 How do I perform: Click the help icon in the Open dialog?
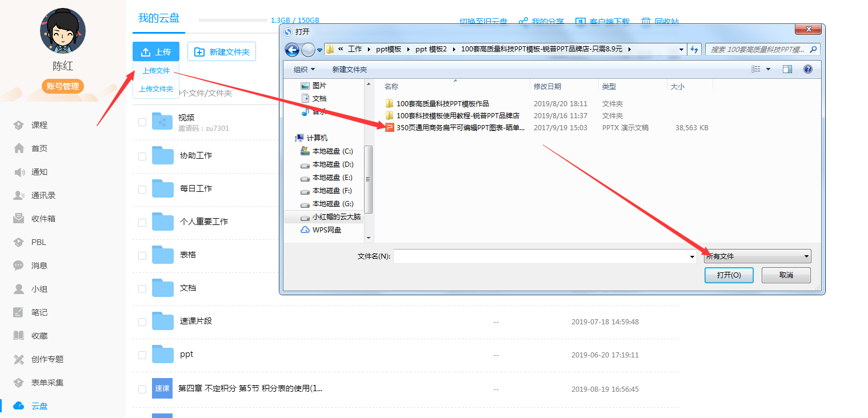pos(807,69)
